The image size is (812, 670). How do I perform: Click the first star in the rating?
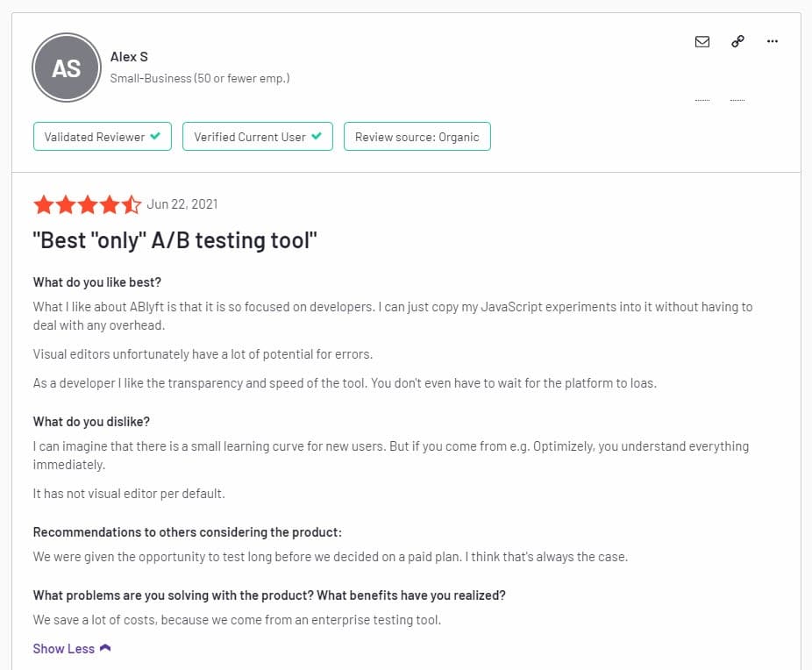tap(43, 205)
